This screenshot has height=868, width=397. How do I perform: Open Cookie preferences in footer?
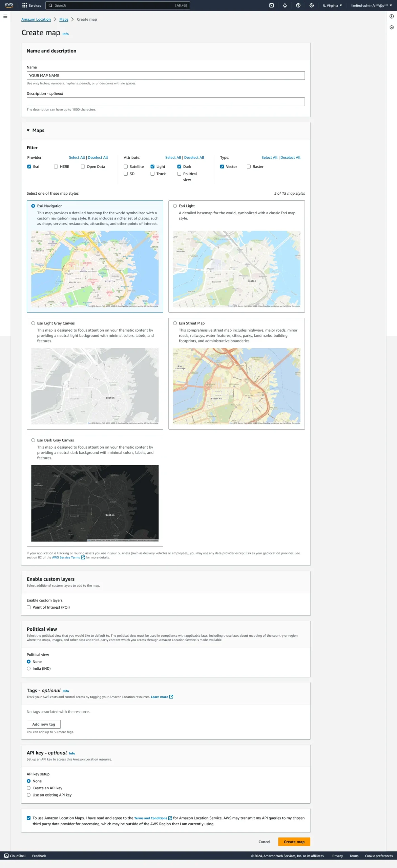pyautogui.click(x=379, y=856)
